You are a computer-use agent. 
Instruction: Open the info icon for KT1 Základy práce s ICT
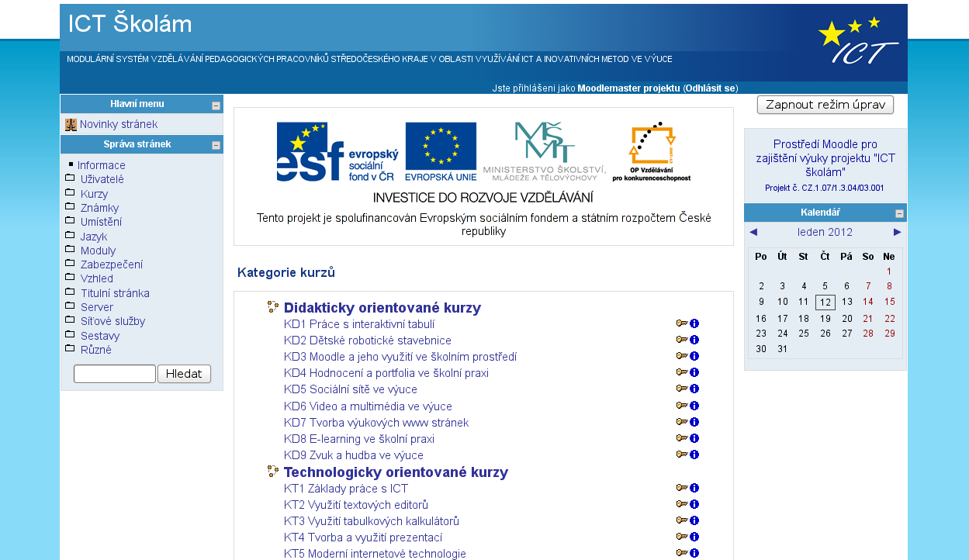click(x=694, y=488)
